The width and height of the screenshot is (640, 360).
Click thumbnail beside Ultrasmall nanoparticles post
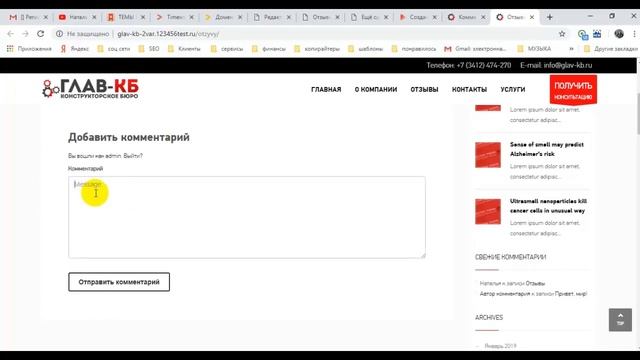pyautogui.click(x=488, y=211)
